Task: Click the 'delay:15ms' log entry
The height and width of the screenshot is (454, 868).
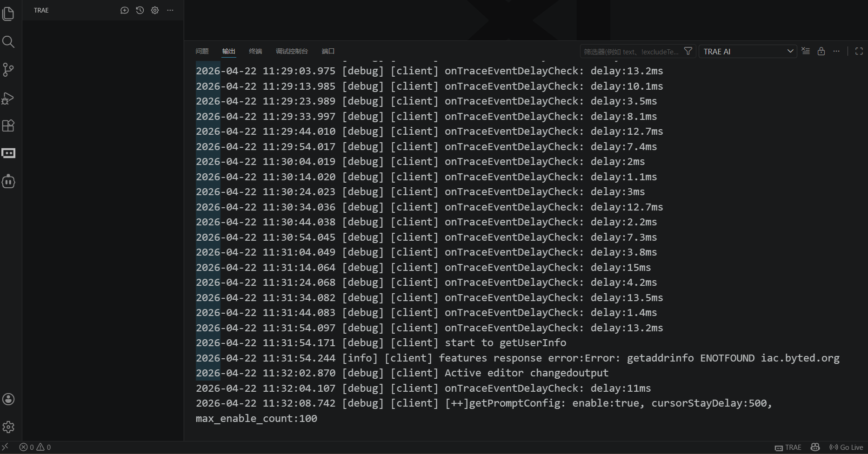Action: (x=621, y=267)
